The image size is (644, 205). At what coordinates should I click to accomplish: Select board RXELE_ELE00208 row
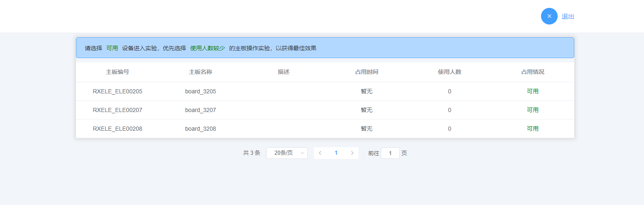pyautogui.click(x=118, y=129)
